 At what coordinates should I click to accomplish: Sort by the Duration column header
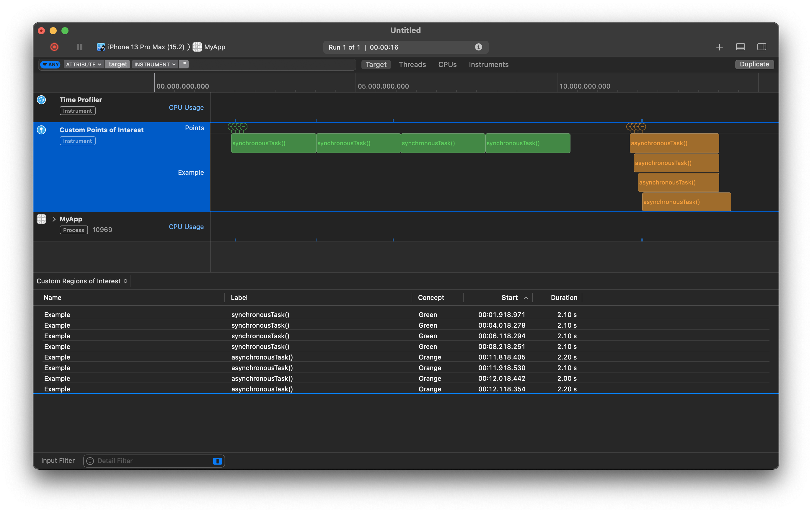tap(564, 298)
